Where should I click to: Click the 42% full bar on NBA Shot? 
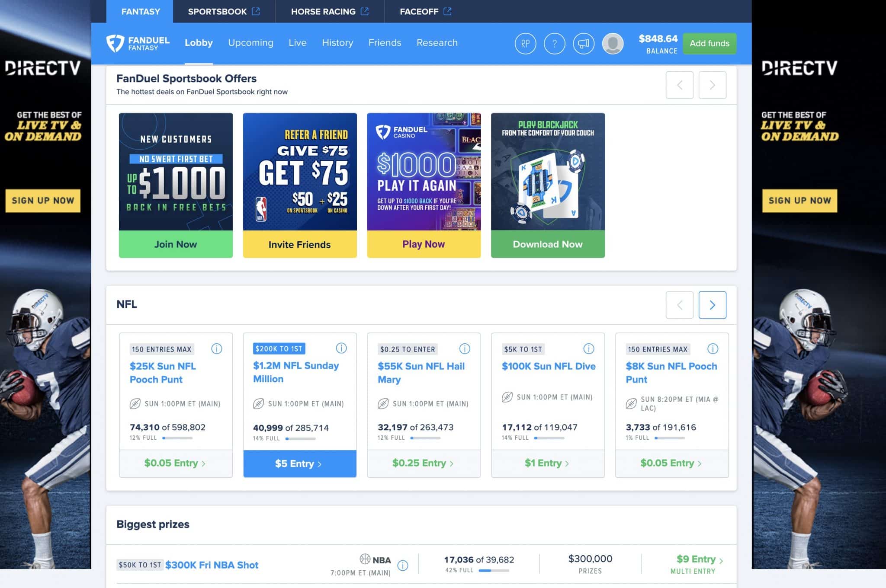click(494, 570)
